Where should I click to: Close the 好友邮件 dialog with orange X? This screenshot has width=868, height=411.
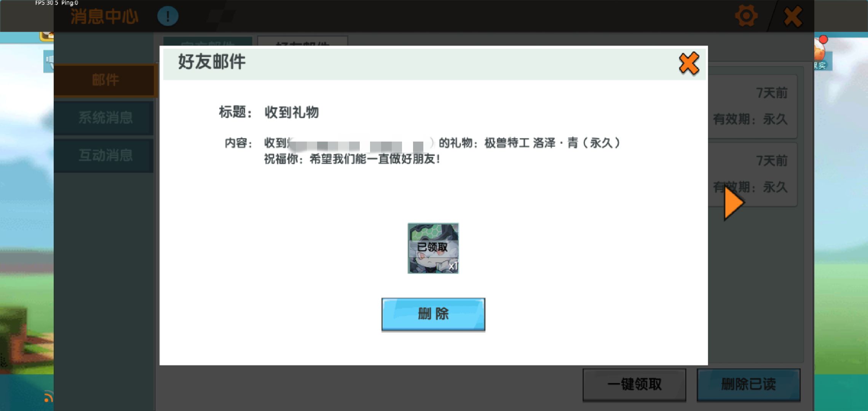[x=689, y=64]
